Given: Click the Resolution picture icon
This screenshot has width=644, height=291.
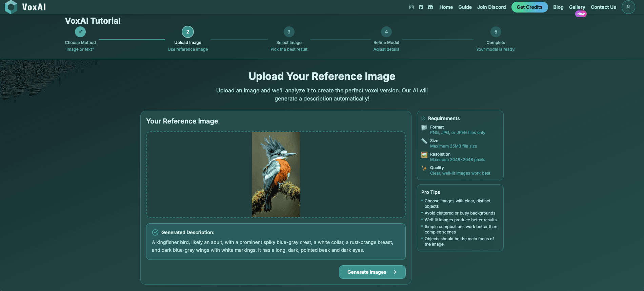Looking at the screenshot, I should point(424,155).
